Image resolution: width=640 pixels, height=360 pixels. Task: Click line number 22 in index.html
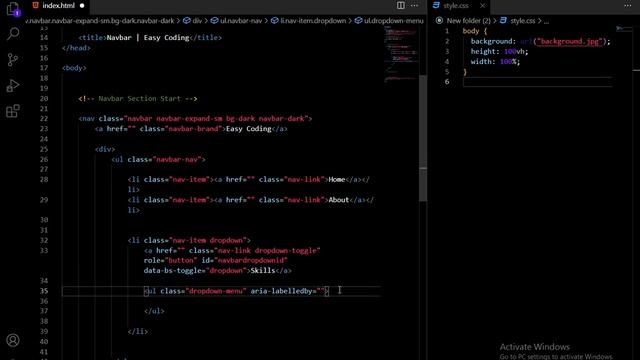pos(44,118)
